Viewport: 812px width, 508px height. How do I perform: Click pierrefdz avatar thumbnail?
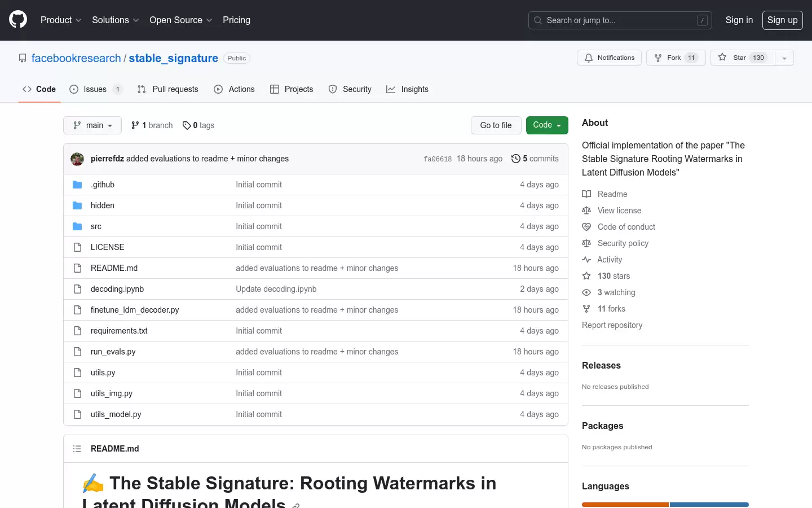click(x=77, y=159)
